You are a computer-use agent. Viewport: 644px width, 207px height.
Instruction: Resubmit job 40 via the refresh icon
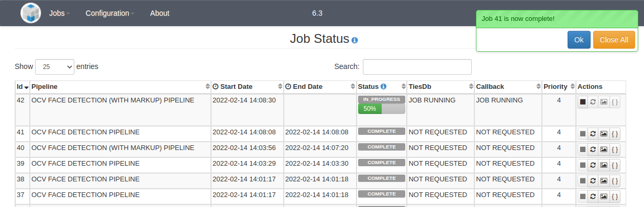pyautogui.click(x=593, y=149)
